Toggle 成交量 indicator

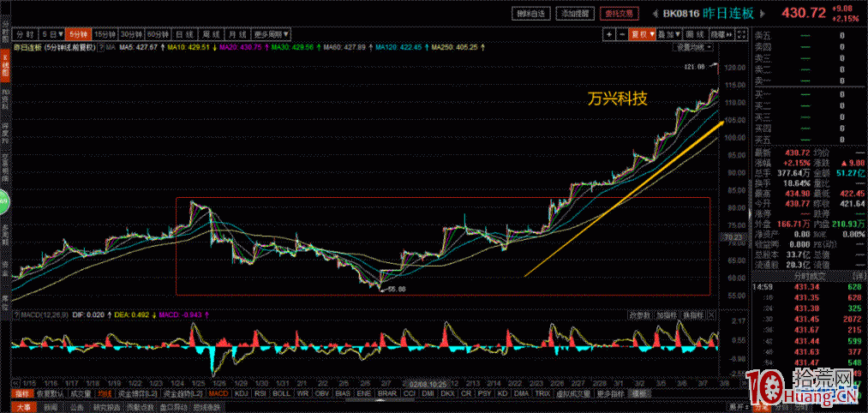coord(81,393)
